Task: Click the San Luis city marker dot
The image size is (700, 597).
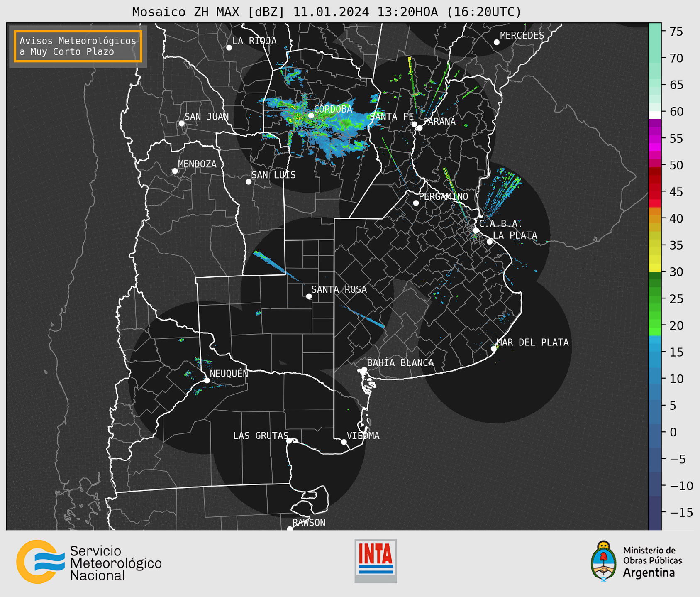Action: pos(249,182)
